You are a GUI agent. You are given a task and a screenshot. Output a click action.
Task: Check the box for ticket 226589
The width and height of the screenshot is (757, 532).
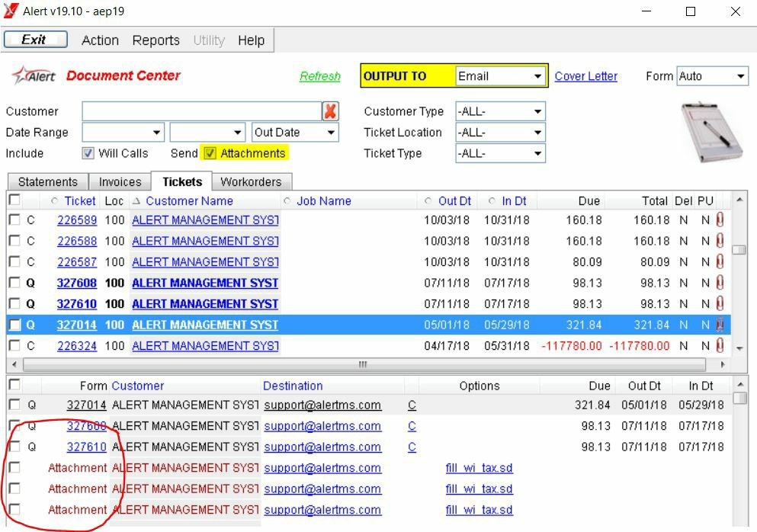(14, 220)
